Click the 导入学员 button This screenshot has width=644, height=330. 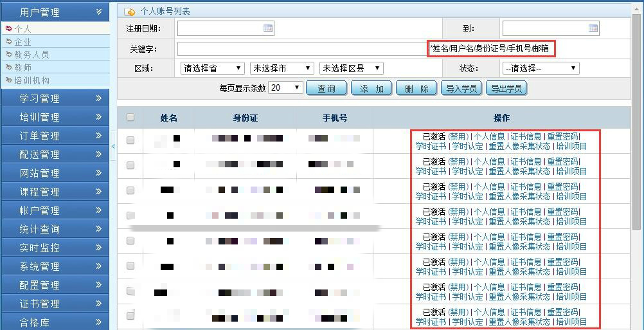[461, 88]
